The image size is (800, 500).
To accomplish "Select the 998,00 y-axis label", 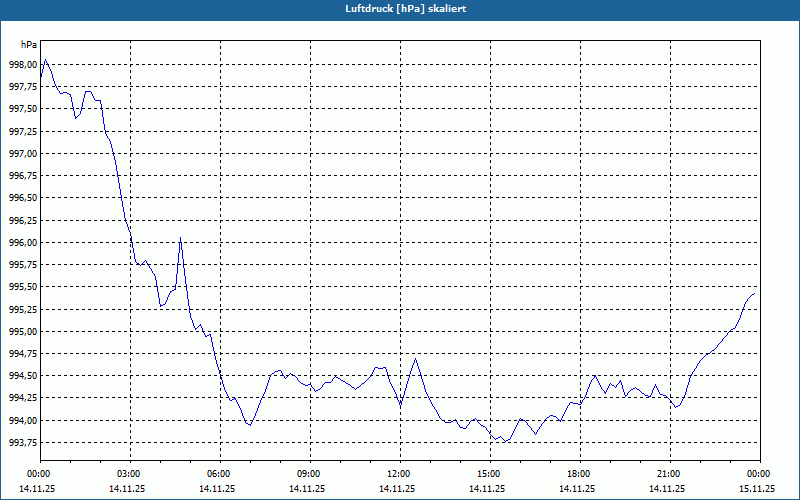I will point(22,64).
